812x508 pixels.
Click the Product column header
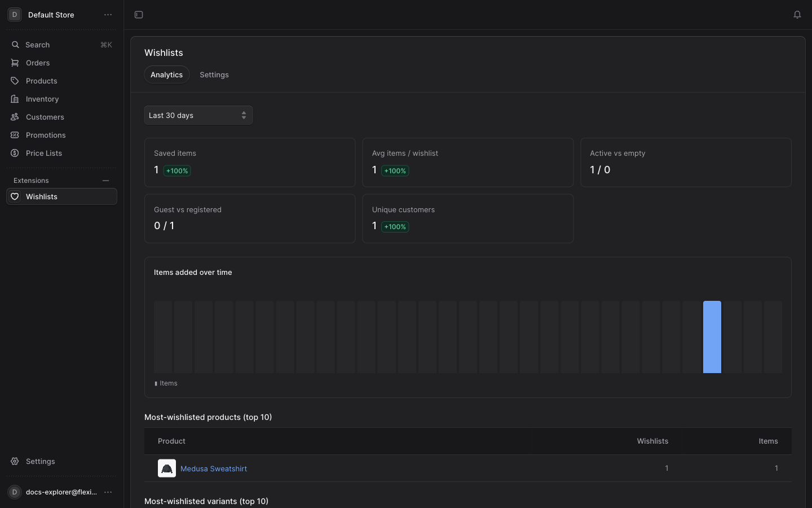171,441
